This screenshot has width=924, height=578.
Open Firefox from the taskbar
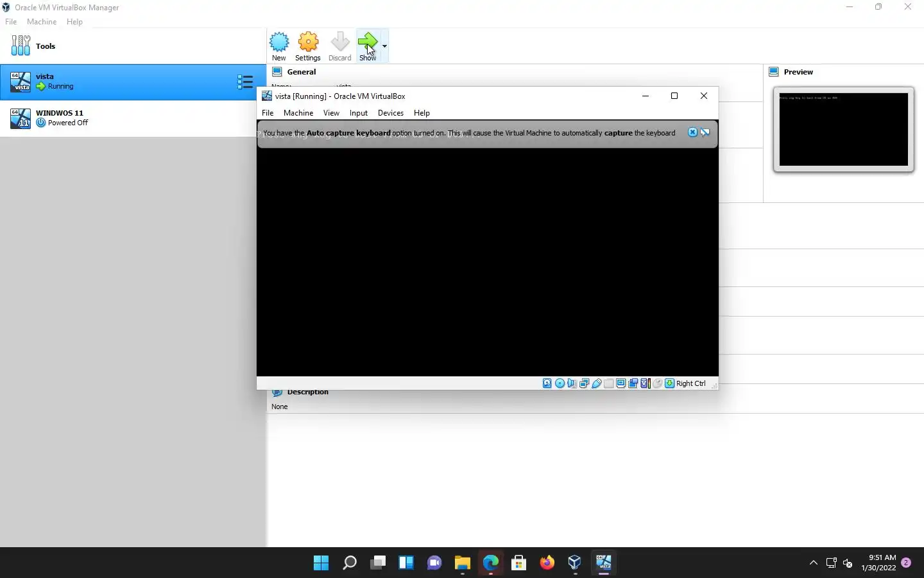click(x=547, y=563)
